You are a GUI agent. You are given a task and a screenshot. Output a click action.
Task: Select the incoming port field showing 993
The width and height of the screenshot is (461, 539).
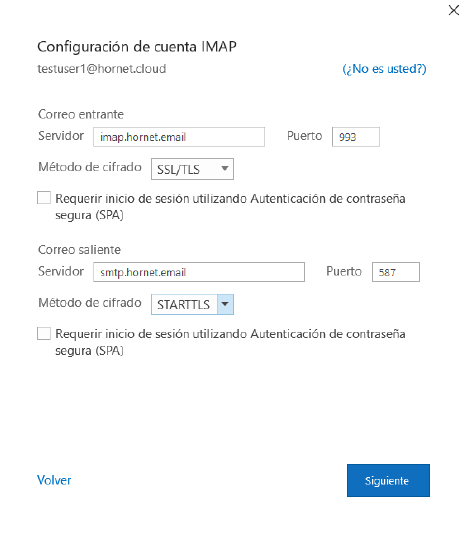point(356,137)
